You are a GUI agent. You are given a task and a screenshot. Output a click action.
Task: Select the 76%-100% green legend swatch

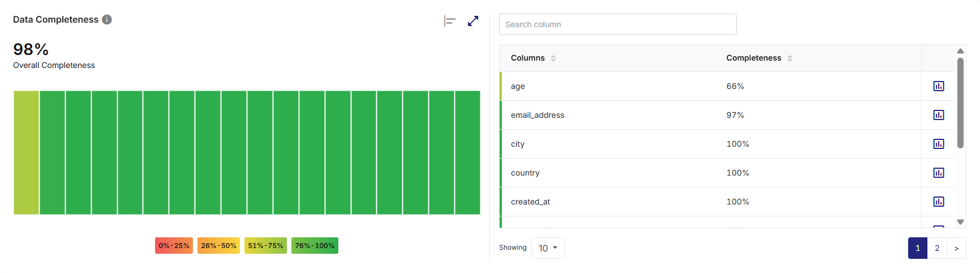point(315,245)
